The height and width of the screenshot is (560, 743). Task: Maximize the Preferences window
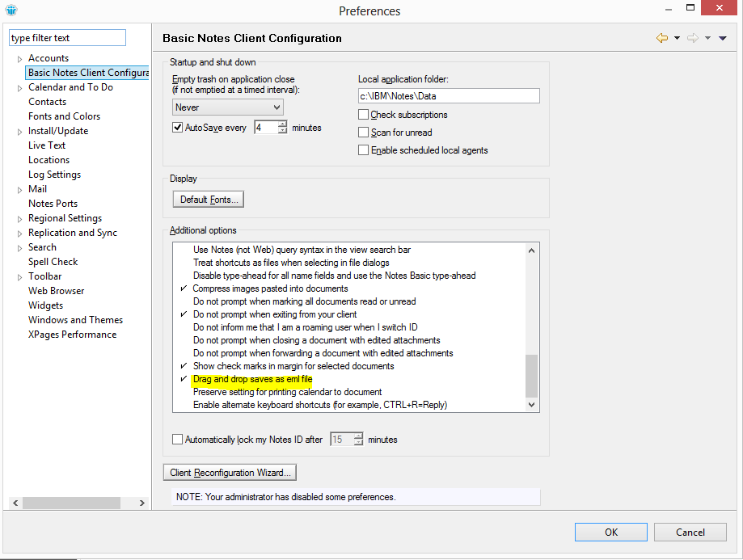tap(690, 8)
